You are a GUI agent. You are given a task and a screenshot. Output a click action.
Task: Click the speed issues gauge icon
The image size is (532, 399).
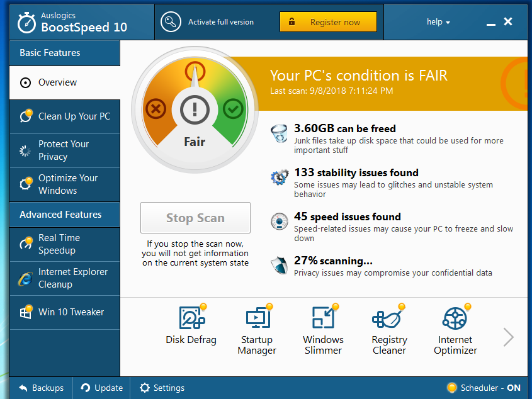coord(279,222)
